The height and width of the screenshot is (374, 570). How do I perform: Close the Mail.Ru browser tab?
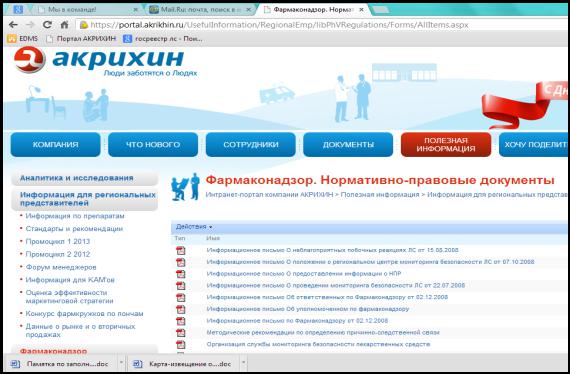[x=249, y=10]
